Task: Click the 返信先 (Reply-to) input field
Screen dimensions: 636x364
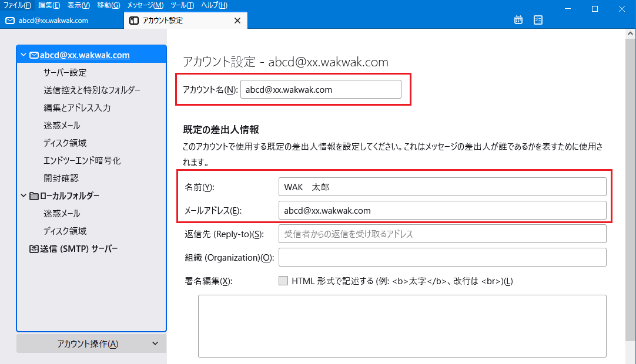Action: point(443,234)
